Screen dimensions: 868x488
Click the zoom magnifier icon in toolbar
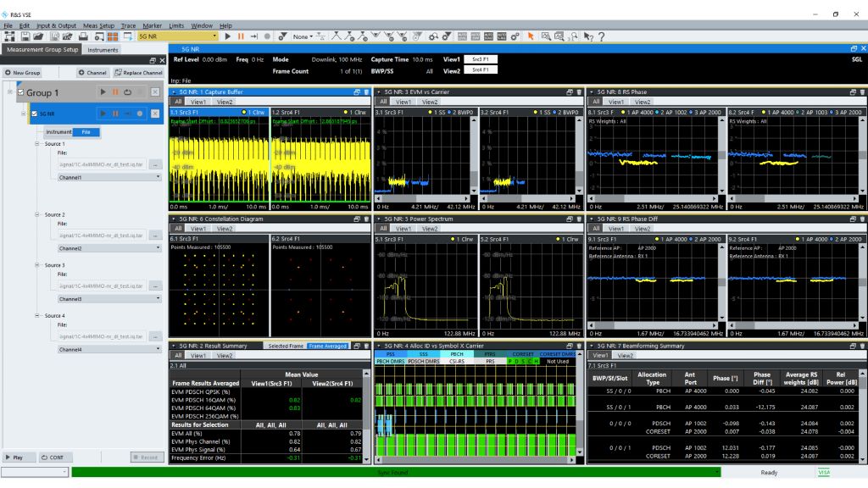point(546,36)
